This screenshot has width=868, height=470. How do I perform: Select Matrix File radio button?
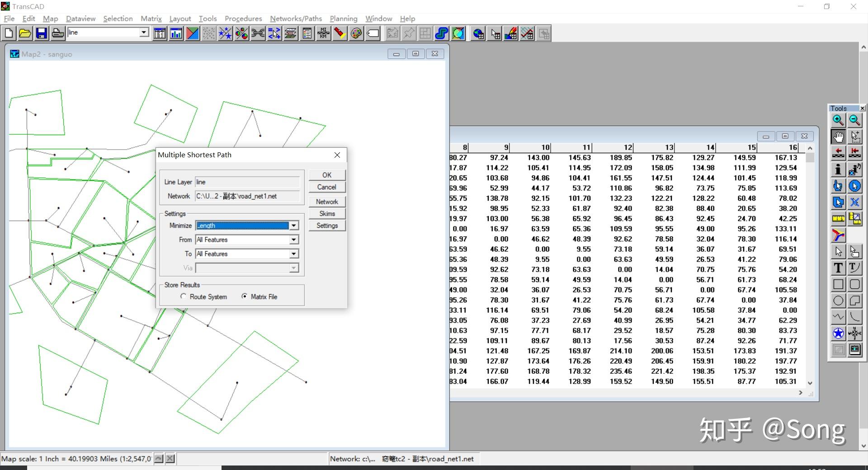(x=244, y=296)
